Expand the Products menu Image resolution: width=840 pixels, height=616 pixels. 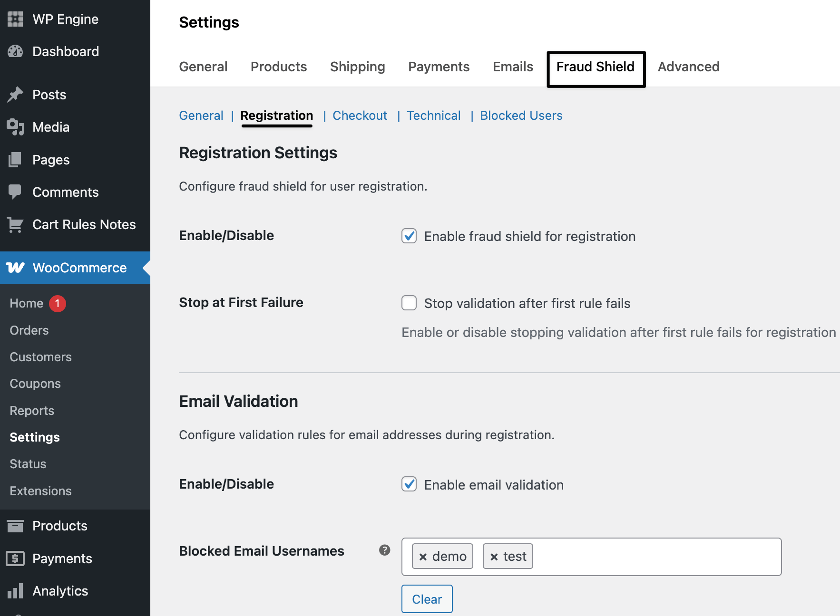pos(59,526)
